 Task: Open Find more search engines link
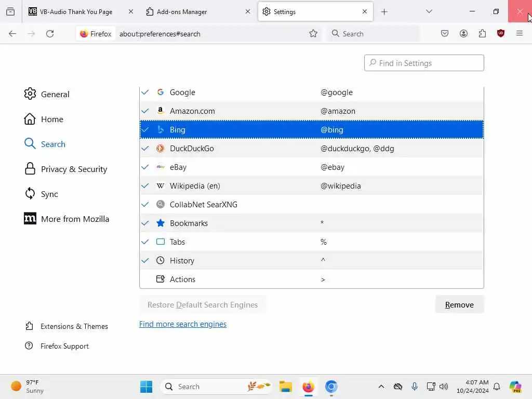[x=183, y=324]
